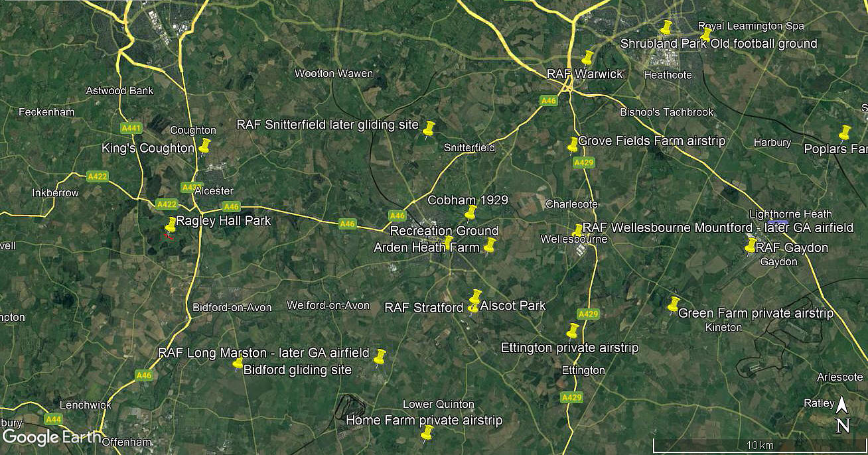Click the Green Farm private airstrip pushpin

coord(674,304)
